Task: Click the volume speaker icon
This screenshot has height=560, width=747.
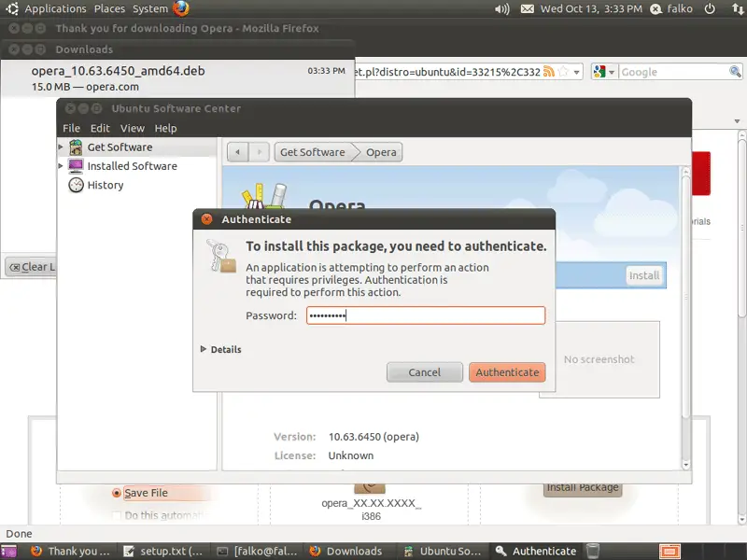Action: 501,8
